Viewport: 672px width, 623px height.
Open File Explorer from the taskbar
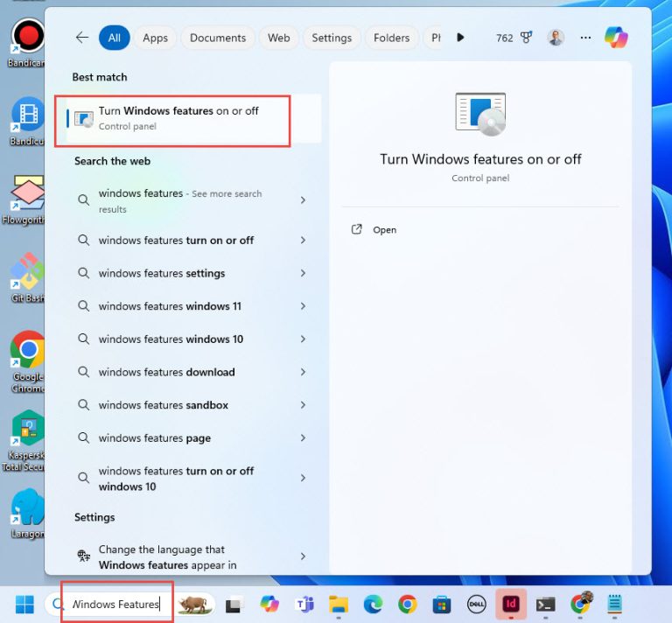[339, 604]
